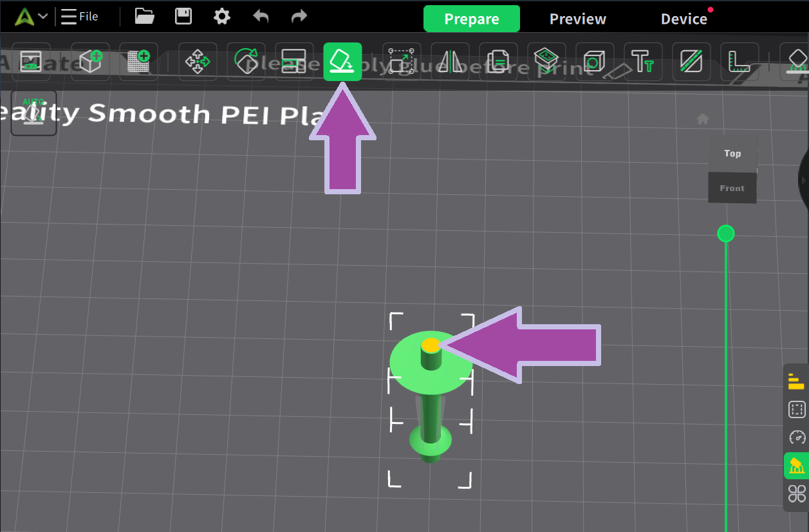This screenshot has height=532, width=809.
Task: Select the Scale tool
Action: pyautogui.click(x=402, y=62)
